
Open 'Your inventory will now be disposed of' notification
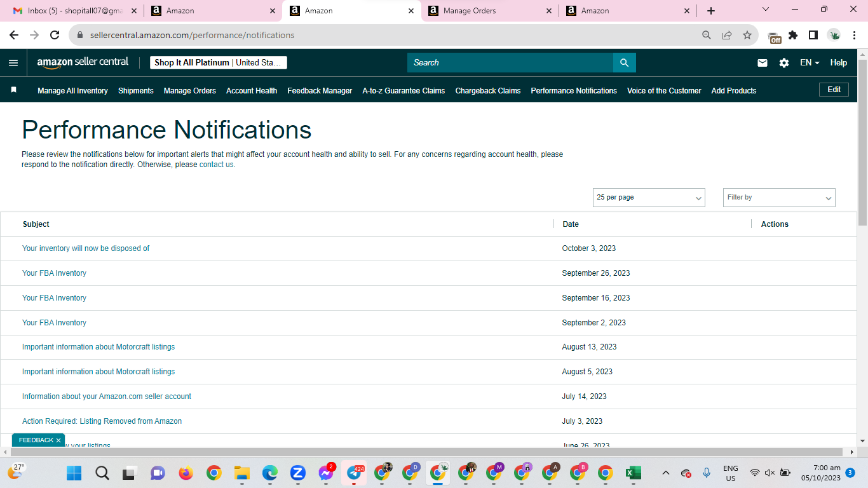(x=86, y=248)
